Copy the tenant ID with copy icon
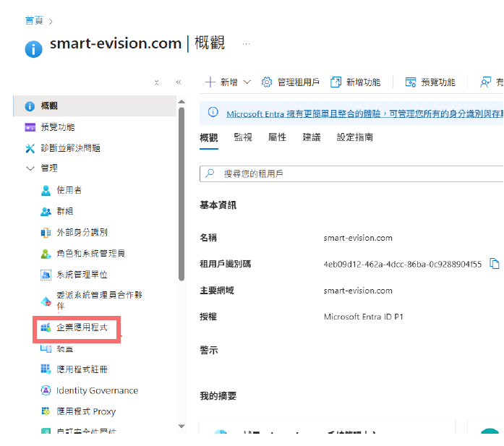The height and width of the screenshot is (446, 504). coord(495,264)
